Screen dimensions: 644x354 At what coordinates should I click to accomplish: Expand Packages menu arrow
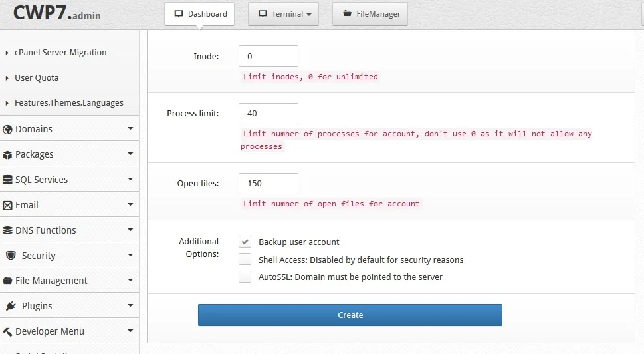pyautogui.click(x=130, y=154)
